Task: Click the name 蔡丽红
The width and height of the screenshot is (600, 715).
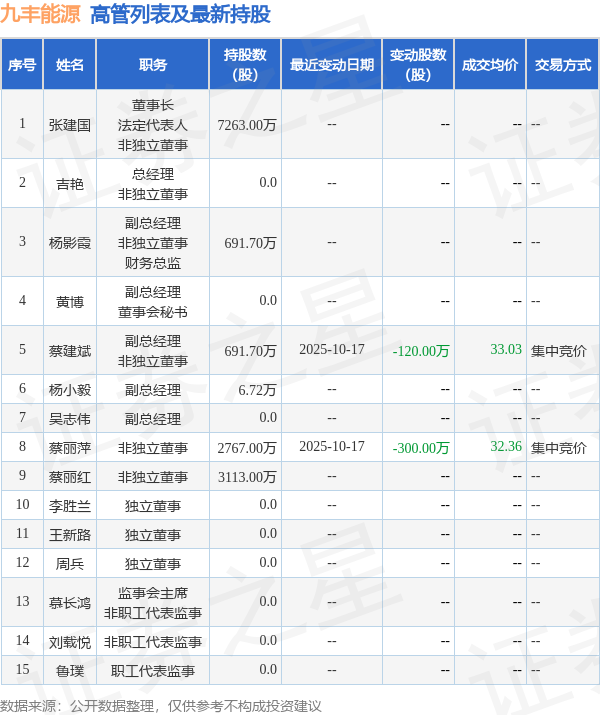Action: [70, 477]
